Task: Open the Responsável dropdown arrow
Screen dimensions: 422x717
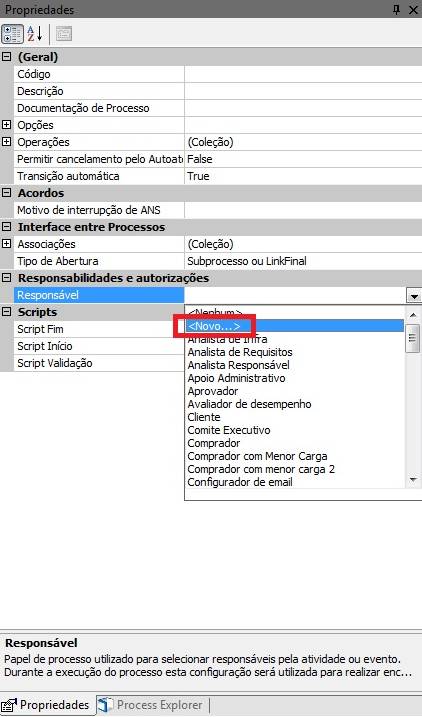Action: 414,296
